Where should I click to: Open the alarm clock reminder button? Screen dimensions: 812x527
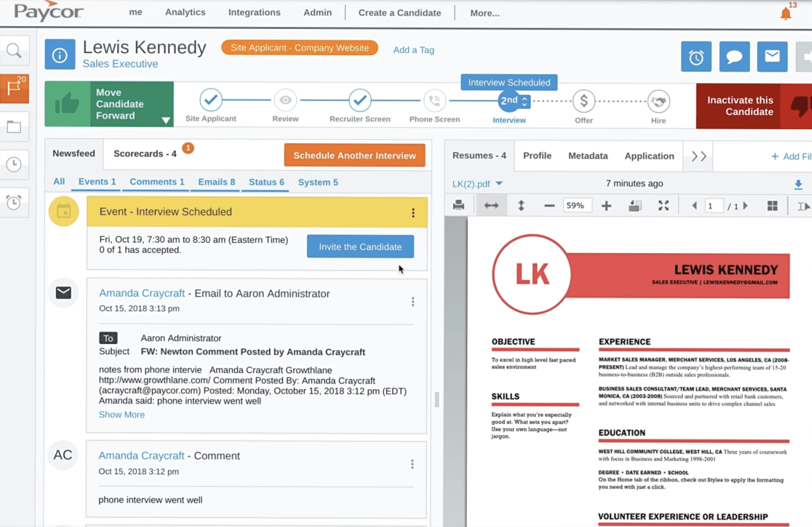coord(696,57)
